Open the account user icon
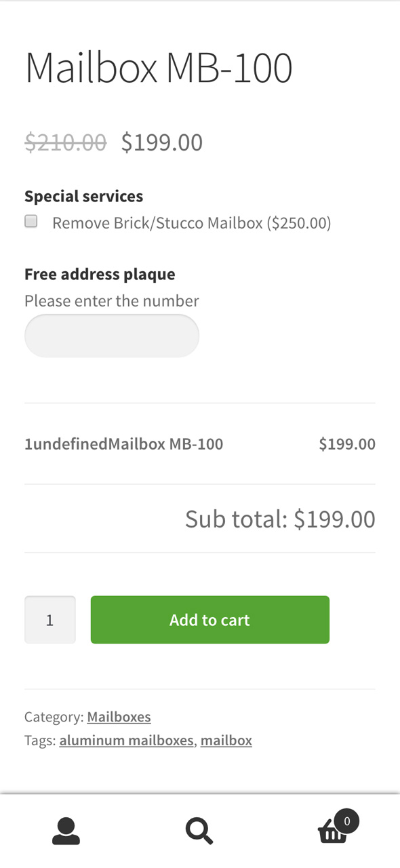 coord(66,831)
